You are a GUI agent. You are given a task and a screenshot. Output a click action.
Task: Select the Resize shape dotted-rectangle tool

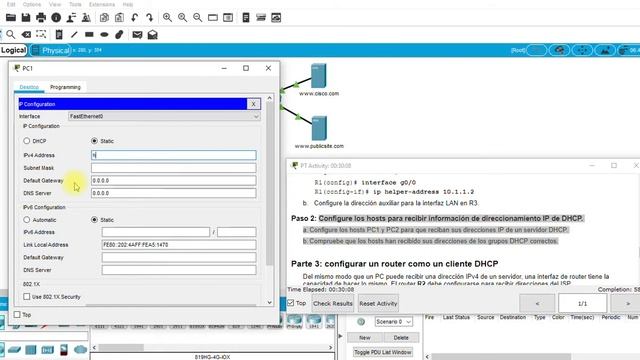click(41, 34)
